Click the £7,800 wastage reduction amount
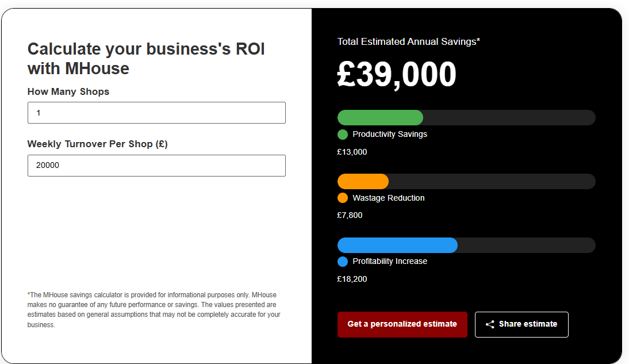This screenshot has width=629, height=364. tap(349, 214)
